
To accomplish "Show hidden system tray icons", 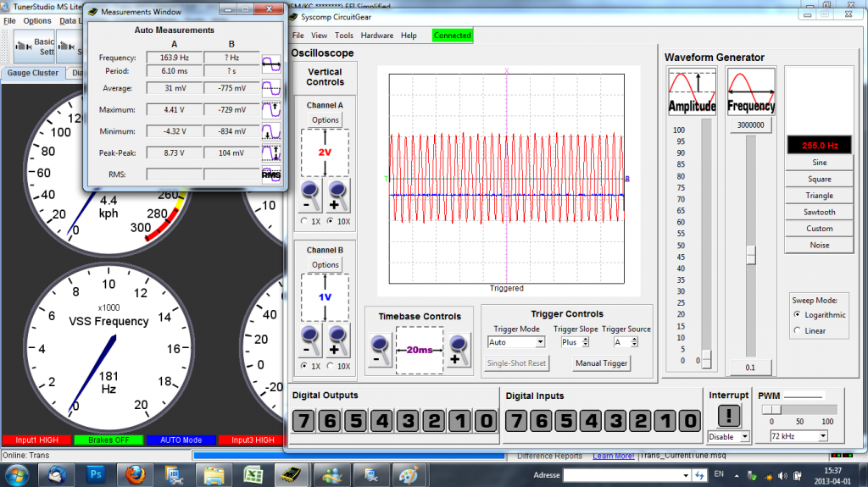I will pyautogui.click(x=737, y=475).
